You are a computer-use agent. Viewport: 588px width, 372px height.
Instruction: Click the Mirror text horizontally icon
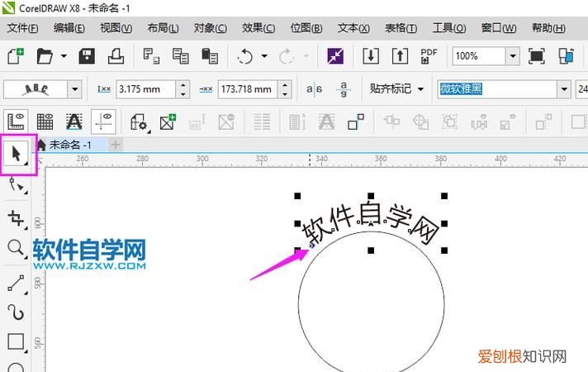pyautogui.click(x=315, y=89)
